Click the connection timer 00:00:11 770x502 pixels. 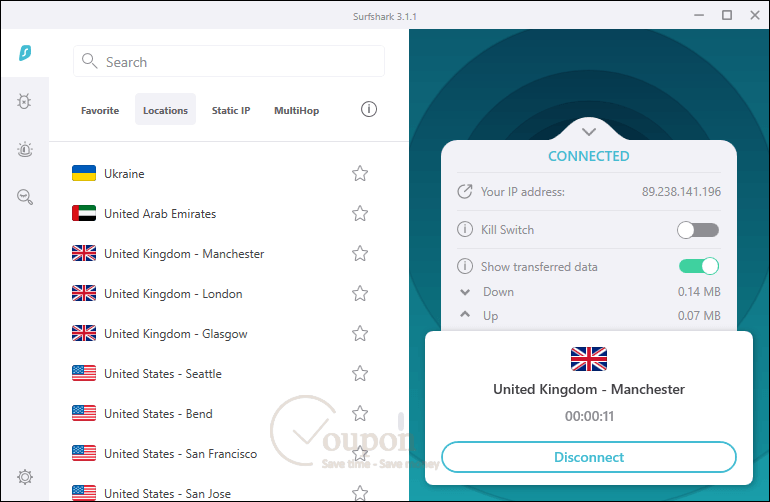(589, 416)
